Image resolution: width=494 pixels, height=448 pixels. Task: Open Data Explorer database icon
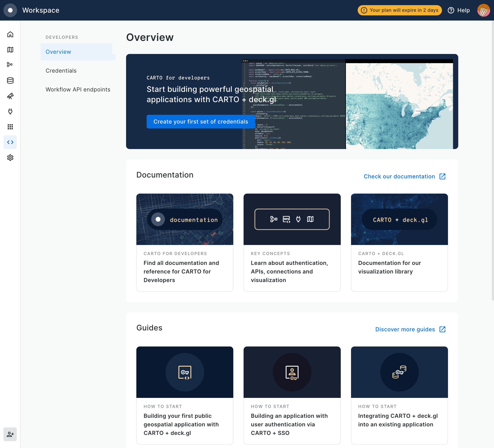pyautogui.click(x=10, y=81)
